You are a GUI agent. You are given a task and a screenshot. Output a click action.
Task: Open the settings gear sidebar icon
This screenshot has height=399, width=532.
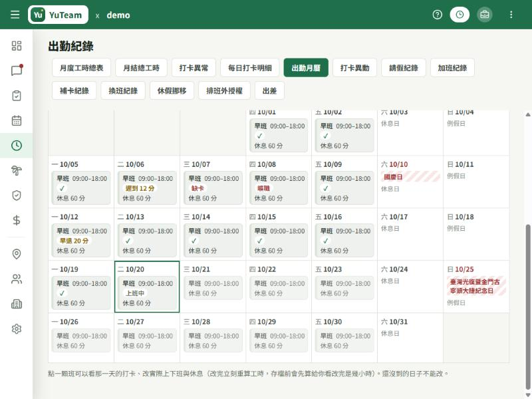16,329
